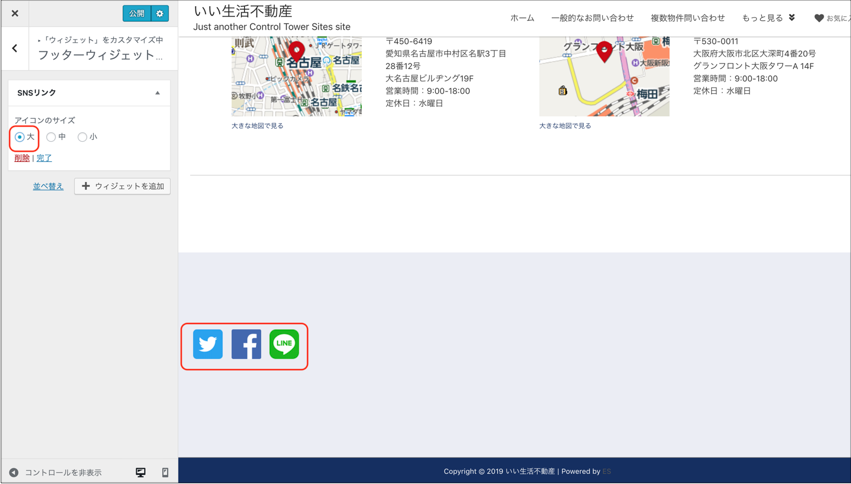
Task: Open 大きな地図で見る under Nagoya map
Action: click(257, 126)
